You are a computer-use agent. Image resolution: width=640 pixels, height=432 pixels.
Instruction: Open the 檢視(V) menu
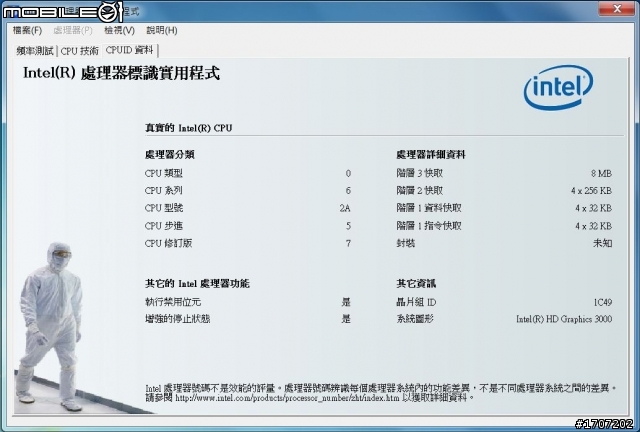click(x=119, y=30)
